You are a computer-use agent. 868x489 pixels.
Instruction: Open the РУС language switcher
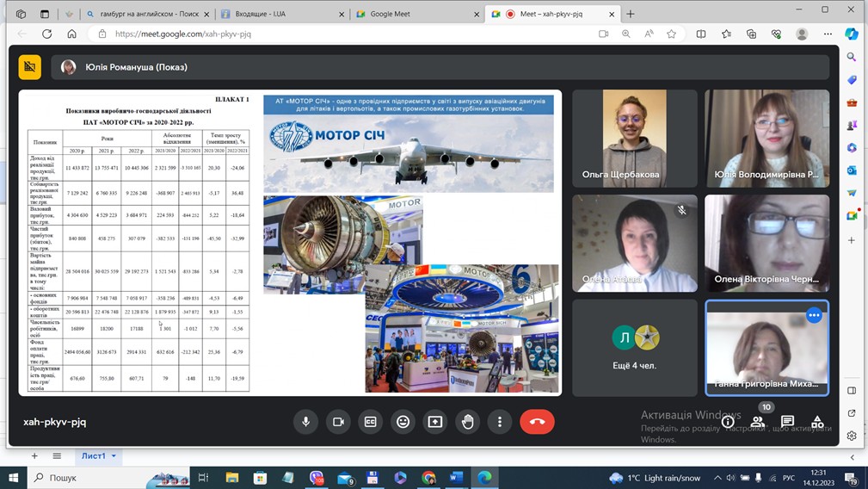point(789,477)
